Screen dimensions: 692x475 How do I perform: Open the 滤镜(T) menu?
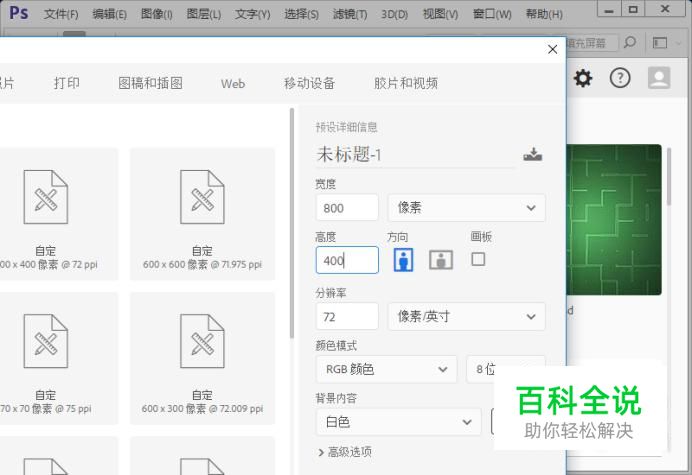350,14
